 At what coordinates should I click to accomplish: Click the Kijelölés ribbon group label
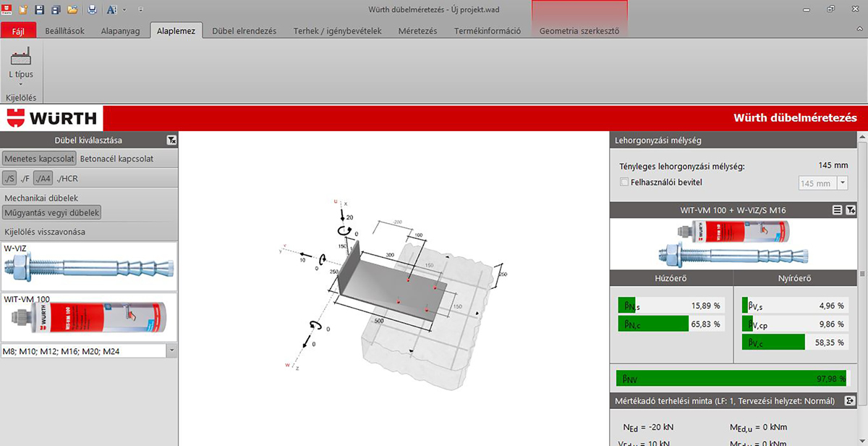point(20,97)
